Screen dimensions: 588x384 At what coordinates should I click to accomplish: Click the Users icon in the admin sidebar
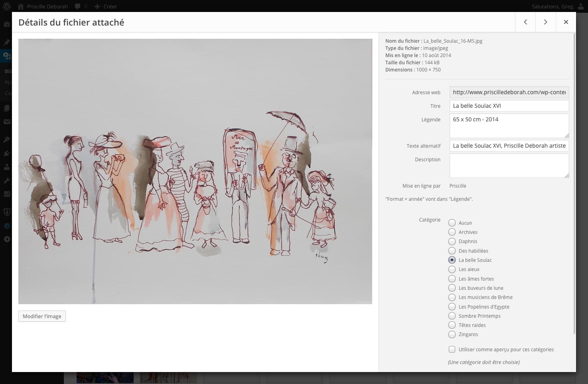coord(7,167)
